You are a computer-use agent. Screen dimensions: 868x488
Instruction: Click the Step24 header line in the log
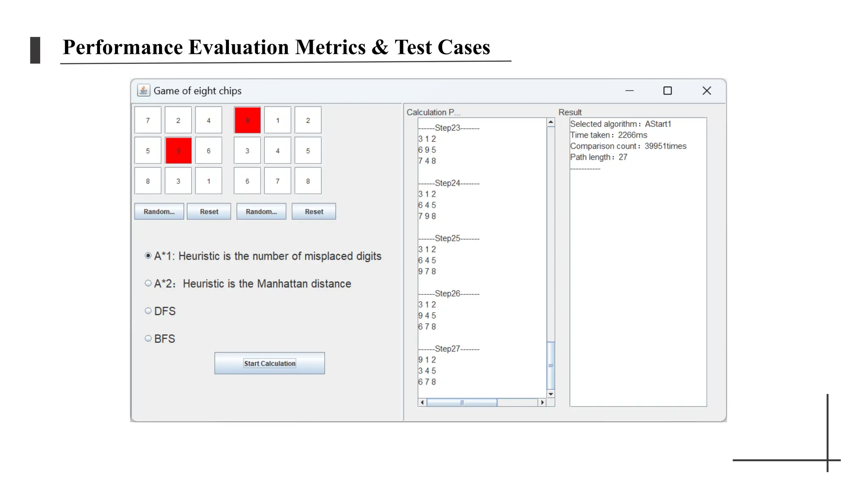(448, 183)
